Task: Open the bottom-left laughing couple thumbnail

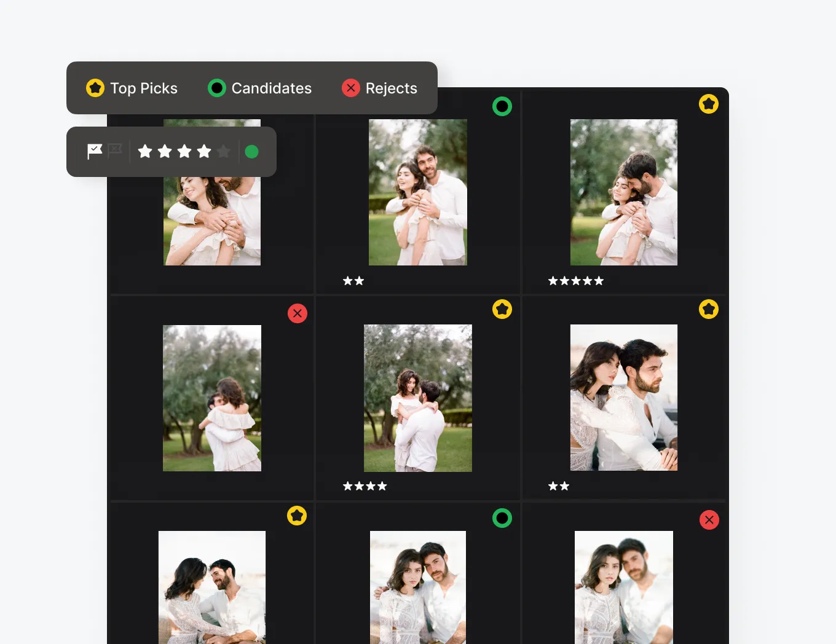Action: [212, 587]
